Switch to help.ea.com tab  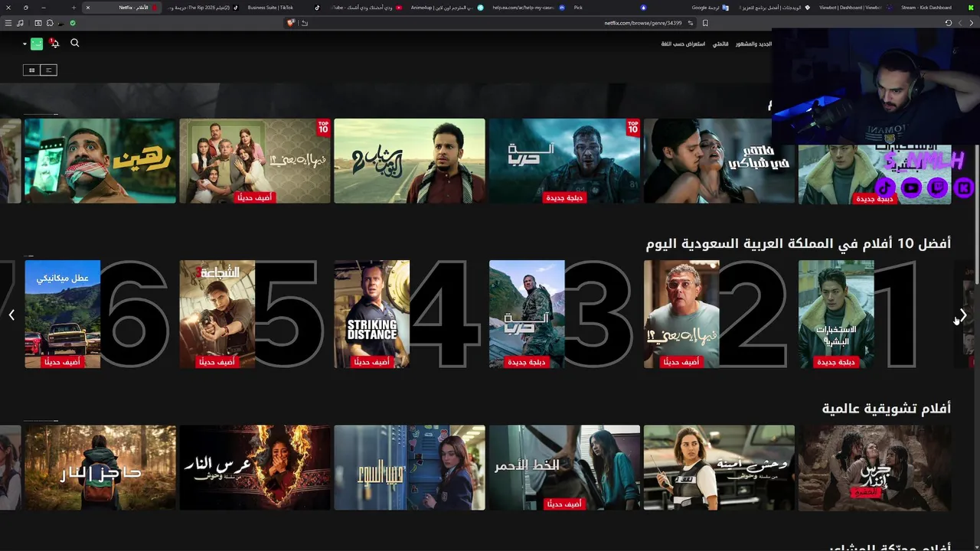click(528, 8)
